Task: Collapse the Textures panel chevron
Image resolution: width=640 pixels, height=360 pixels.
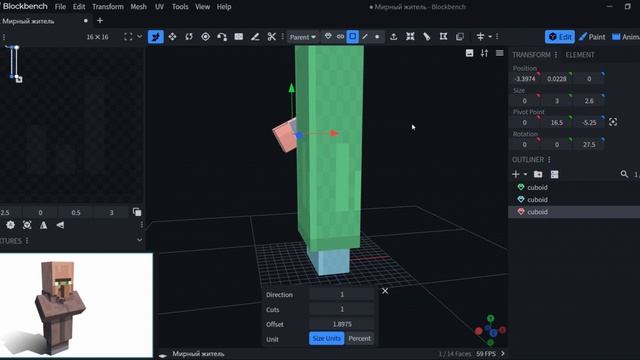Action: [x=140, y=240]
